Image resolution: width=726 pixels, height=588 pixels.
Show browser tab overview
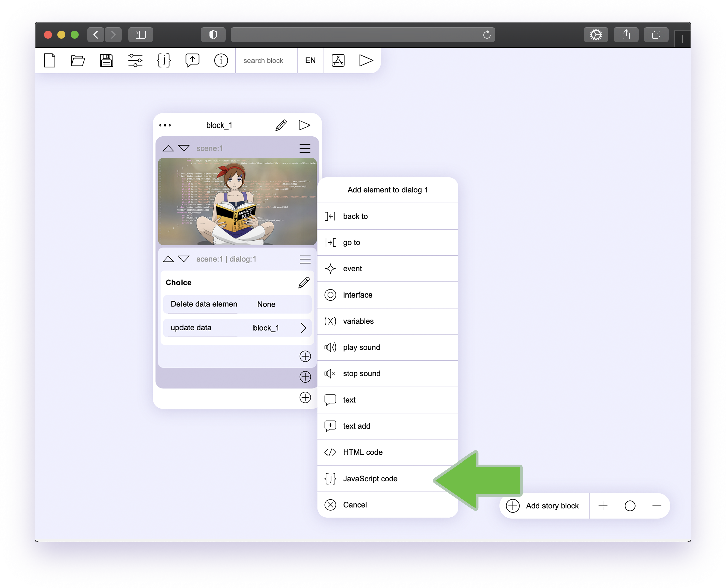pos(656,35)
